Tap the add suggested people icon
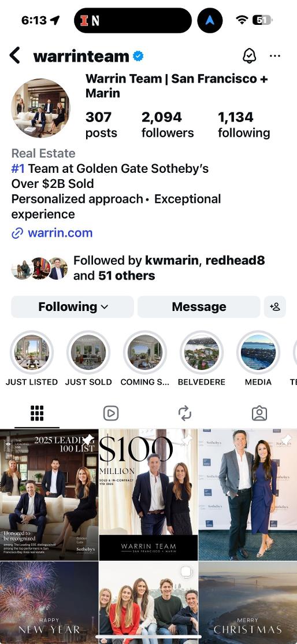The image size is (297, 644). pos(275,307)
